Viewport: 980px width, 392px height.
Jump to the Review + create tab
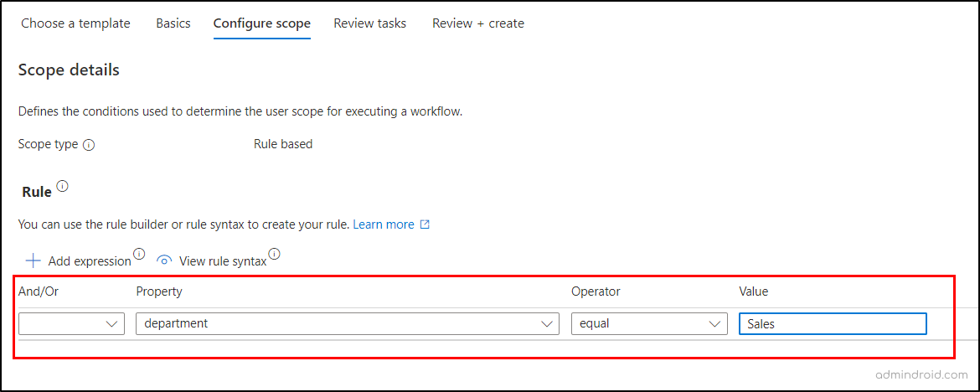(x=477, y=23)
